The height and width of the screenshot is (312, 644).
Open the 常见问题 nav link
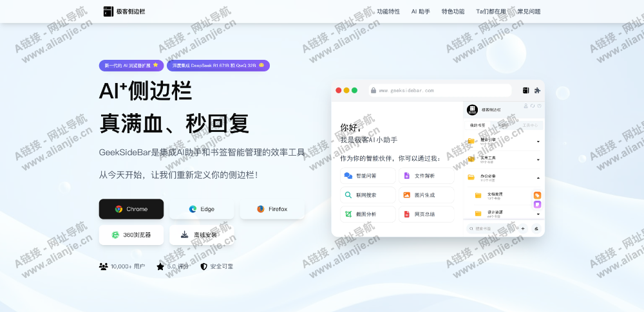coord(529,12)
